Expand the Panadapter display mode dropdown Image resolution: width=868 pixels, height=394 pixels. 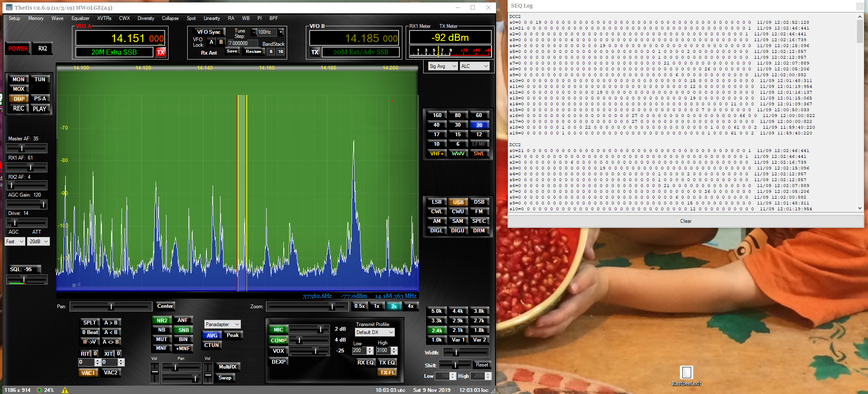222,324
